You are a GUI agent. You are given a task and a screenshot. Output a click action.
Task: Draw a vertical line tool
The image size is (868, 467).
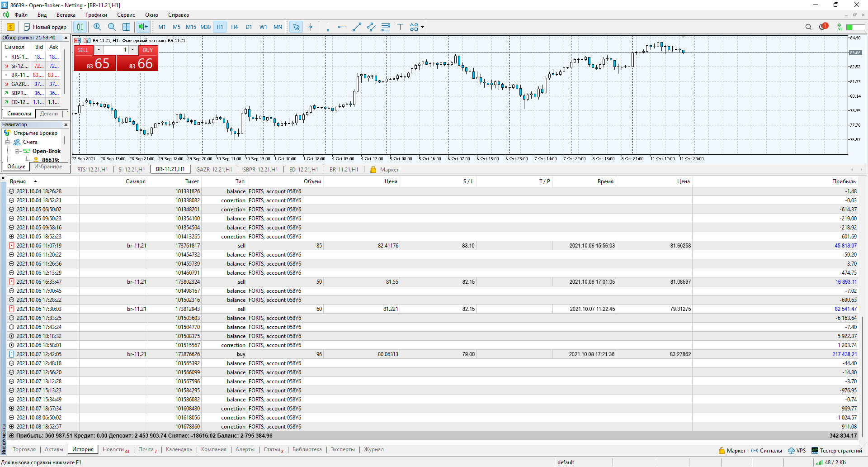[x=328, y=27]
